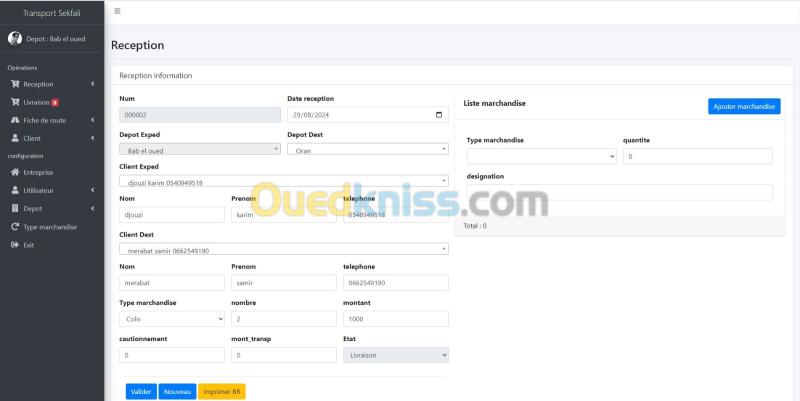Click the nombre field showing 2
800x401 pixels.
pos(284,319)
